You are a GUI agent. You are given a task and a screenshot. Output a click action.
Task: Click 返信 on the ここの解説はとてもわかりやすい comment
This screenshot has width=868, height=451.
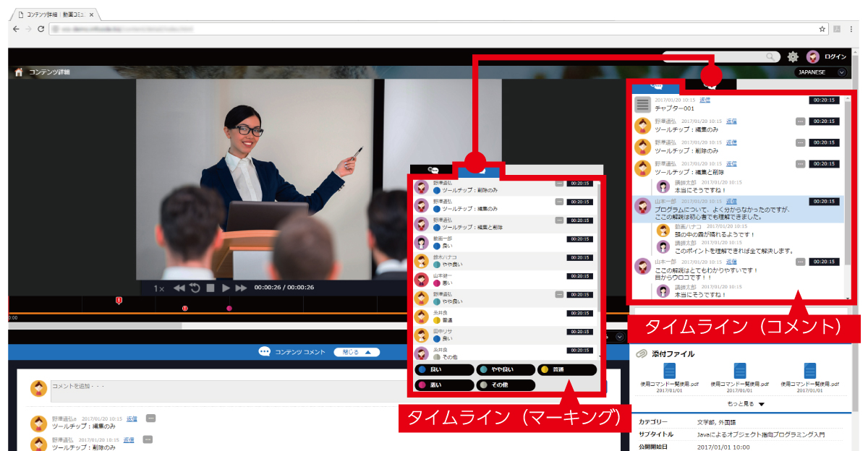point(731,262)
